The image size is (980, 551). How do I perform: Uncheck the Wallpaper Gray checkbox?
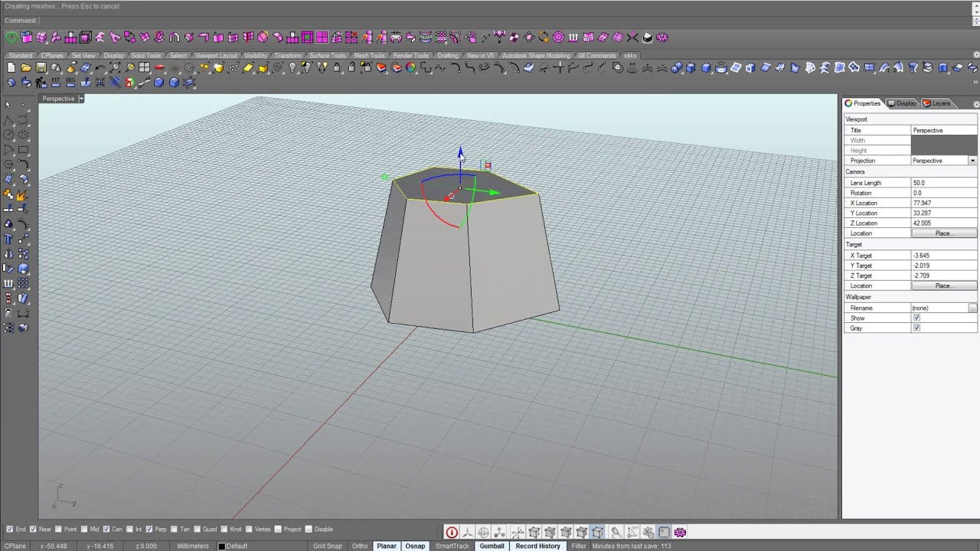916,328
